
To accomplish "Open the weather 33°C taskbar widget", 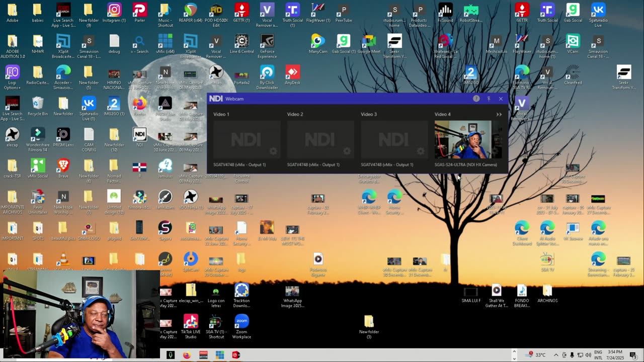I will point(536,355).
